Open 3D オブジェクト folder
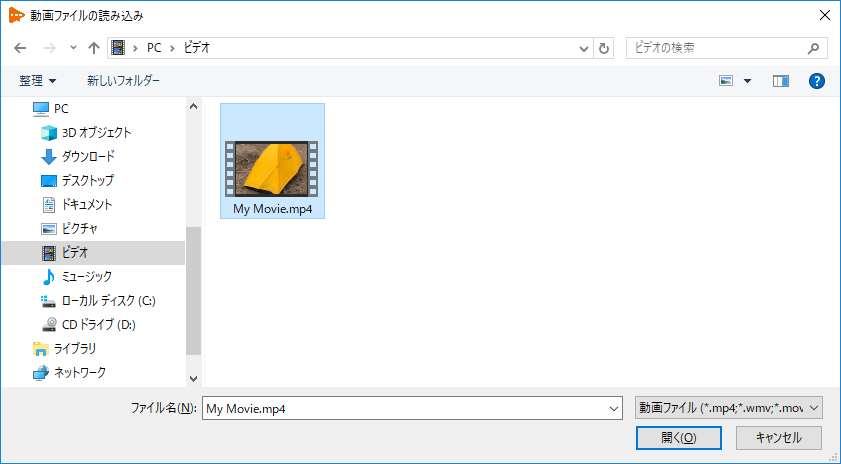841x464 pixels. click(97, 132)
